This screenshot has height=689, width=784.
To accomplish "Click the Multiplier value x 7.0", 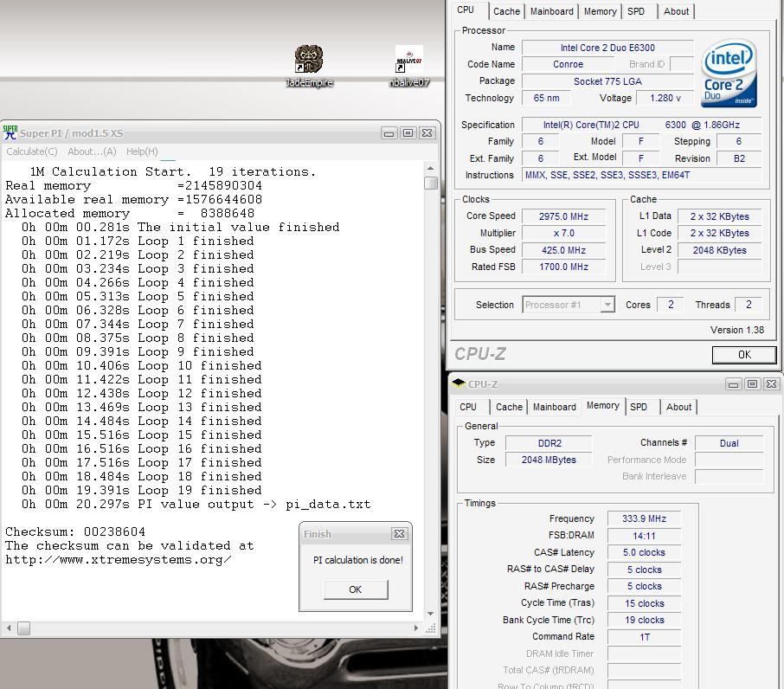I will point(563,233).
